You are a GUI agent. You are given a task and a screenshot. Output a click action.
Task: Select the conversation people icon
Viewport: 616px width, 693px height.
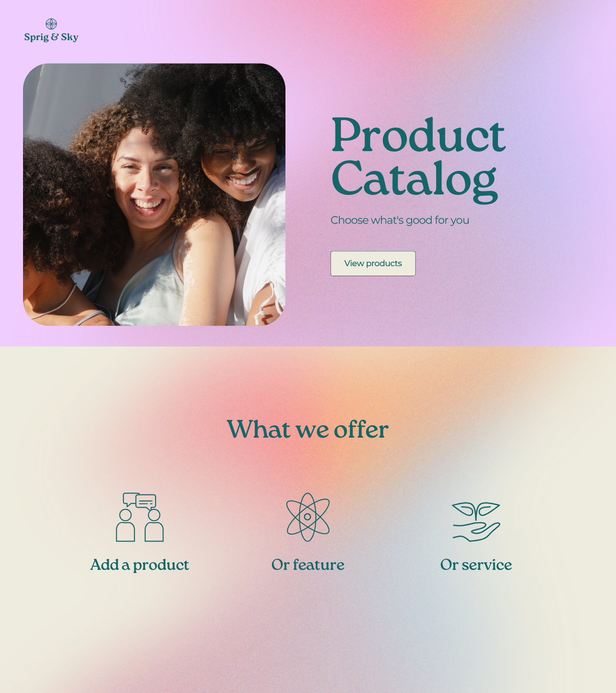click(x=140, y=517)
